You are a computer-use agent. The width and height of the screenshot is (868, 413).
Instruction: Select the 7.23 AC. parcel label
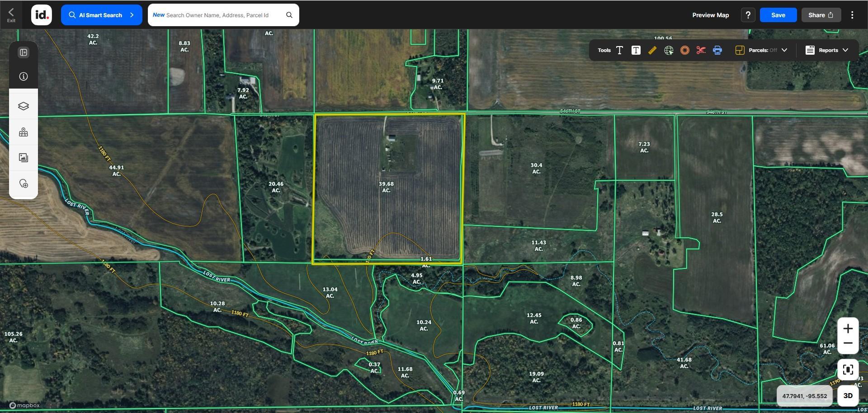[644, 147]
